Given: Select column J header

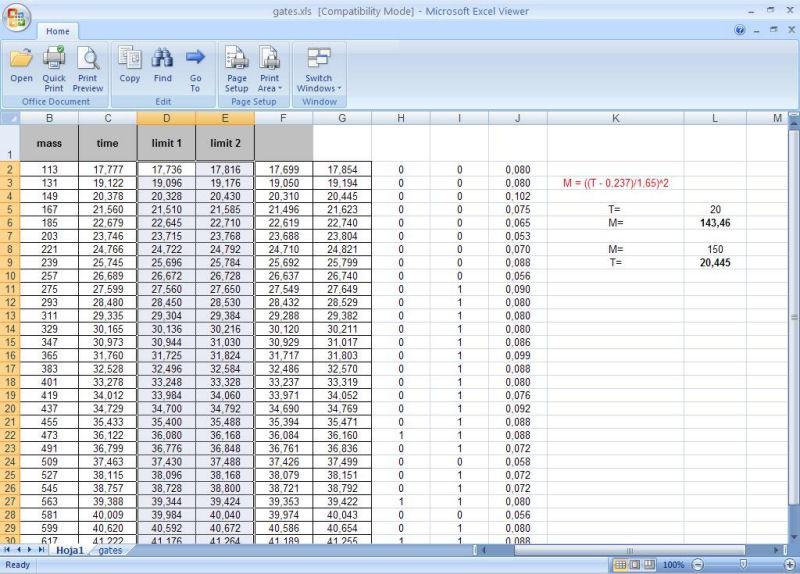Looking at the screenshot, I should tap(518, 118).
